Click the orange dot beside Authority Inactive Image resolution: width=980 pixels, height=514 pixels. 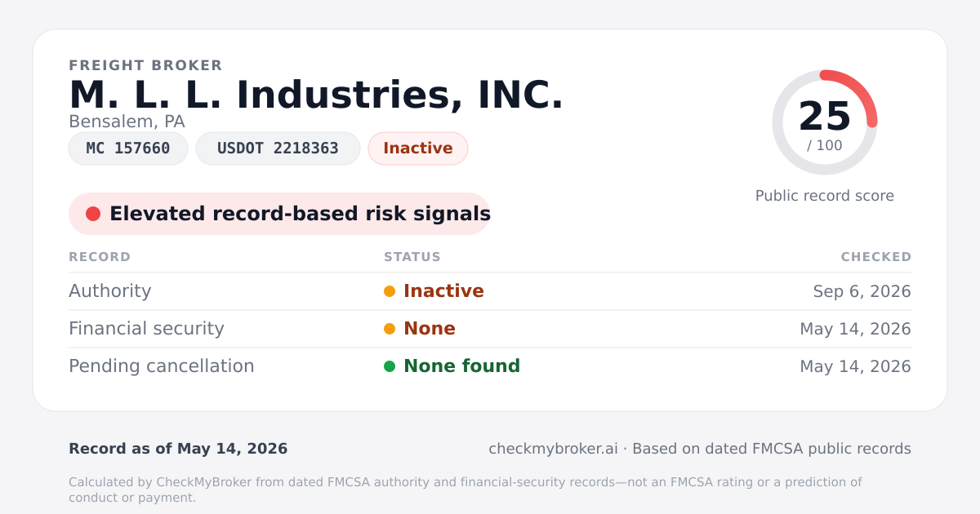390,291
